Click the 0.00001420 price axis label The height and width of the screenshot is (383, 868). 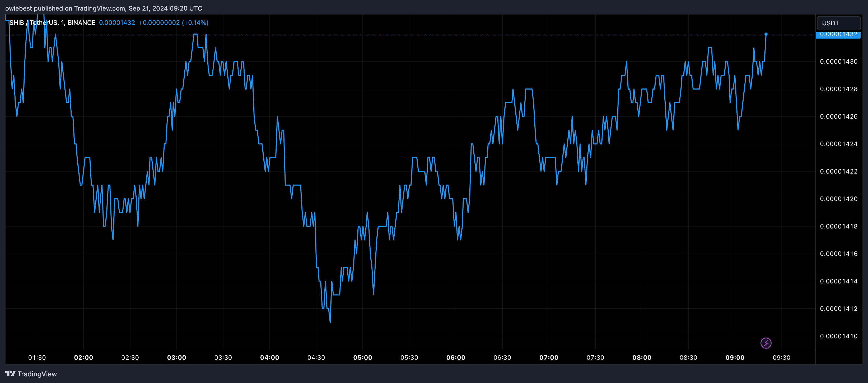[838, 199]
